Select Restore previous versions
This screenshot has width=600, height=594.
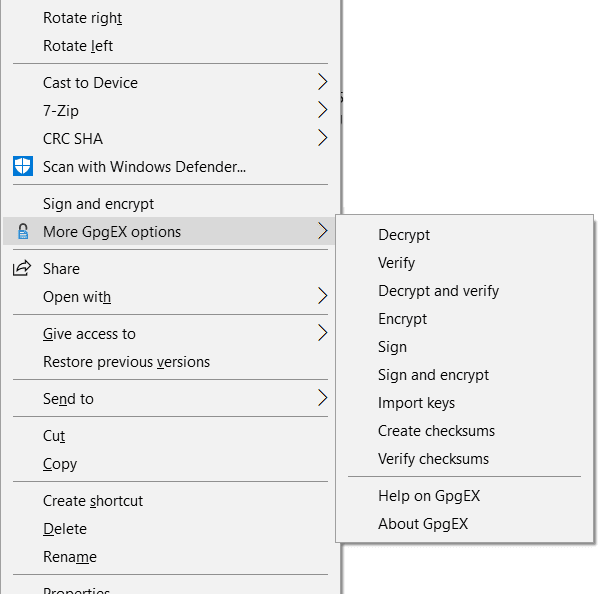click(x=126, y=362)
